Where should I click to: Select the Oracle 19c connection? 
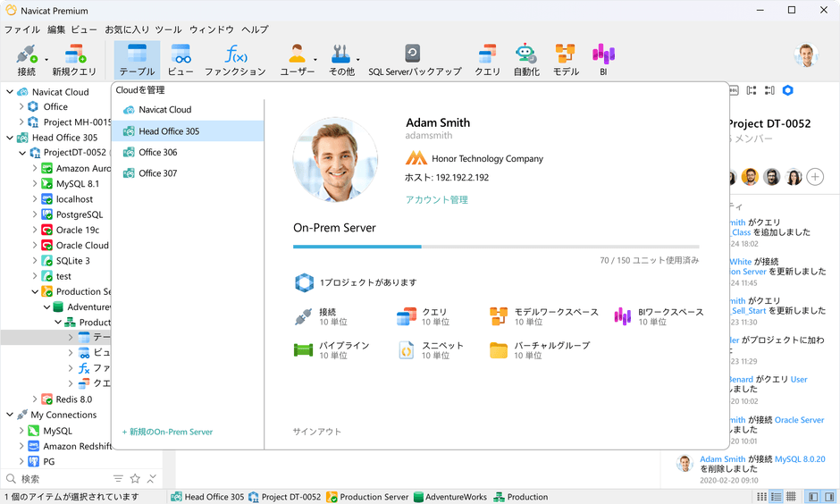(78, 230)
